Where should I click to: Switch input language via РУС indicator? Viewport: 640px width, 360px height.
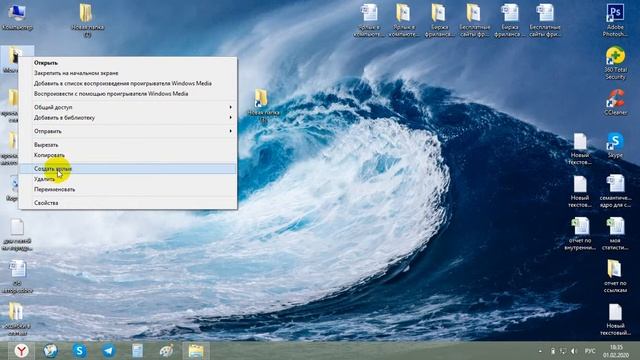pyautogui.click(x=590, y=351)
